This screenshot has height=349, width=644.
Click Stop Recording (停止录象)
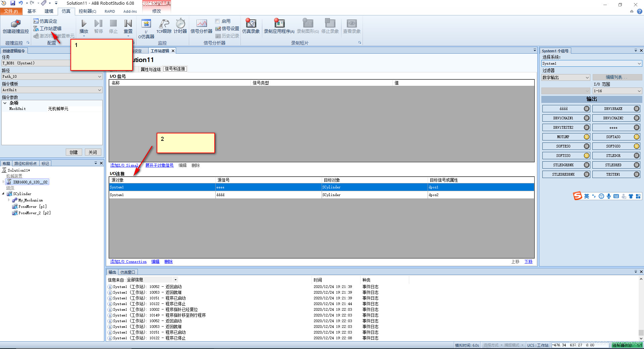(x=330, y=26)
